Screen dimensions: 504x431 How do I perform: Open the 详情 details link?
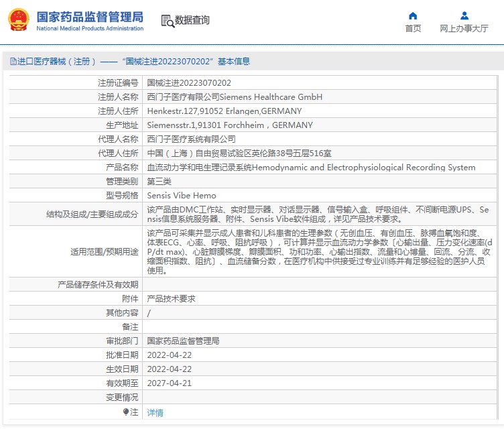click(155, 413)
